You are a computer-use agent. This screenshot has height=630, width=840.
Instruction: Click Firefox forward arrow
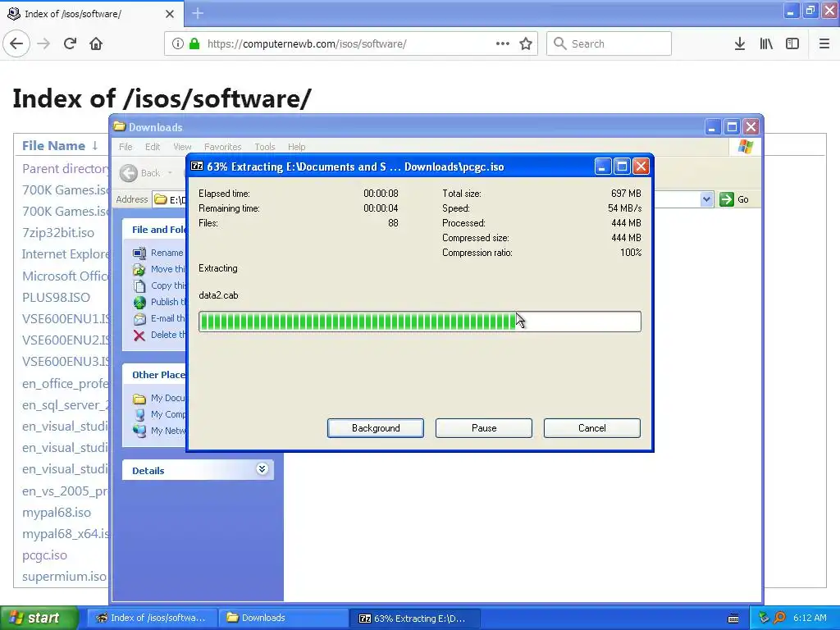click(44, 44)
